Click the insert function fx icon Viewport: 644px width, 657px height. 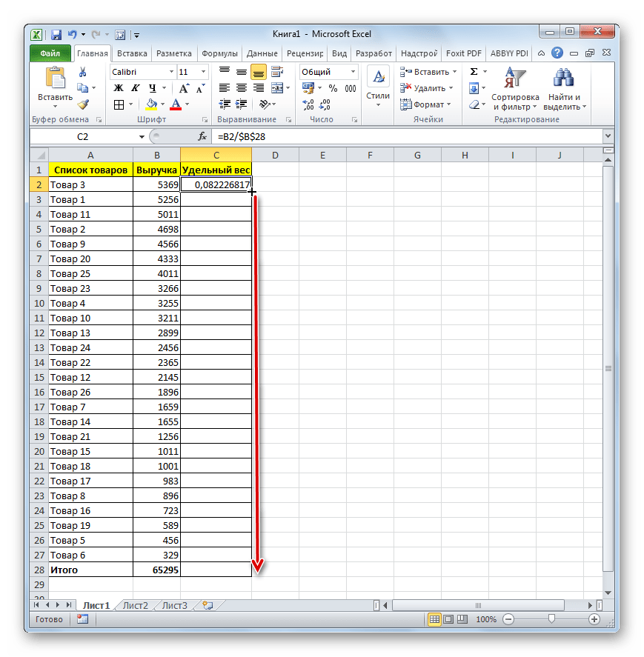pyautogui.click(x=202, y=136)
